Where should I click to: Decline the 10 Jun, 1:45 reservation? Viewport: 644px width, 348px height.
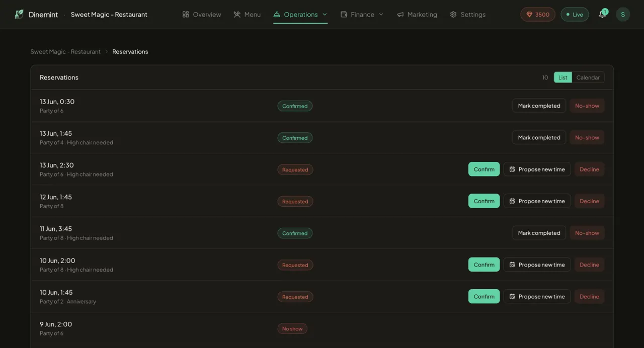click(x=589, y=296)
